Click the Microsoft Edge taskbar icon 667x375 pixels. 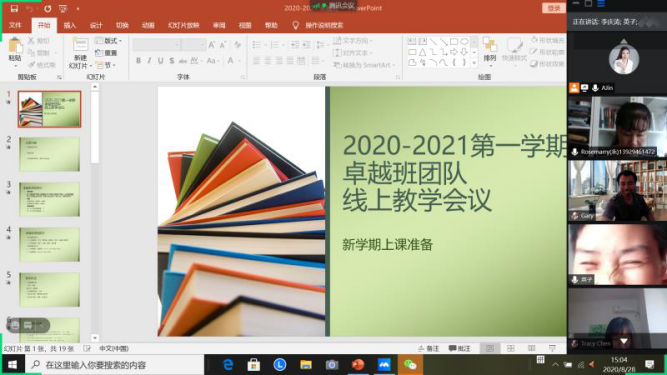click(x=228, y=365)
